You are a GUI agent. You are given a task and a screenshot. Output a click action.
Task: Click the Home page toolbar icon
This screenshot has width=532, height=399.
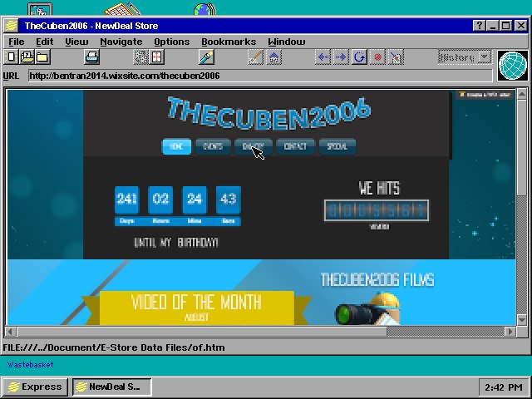click(x=273, y=57)
